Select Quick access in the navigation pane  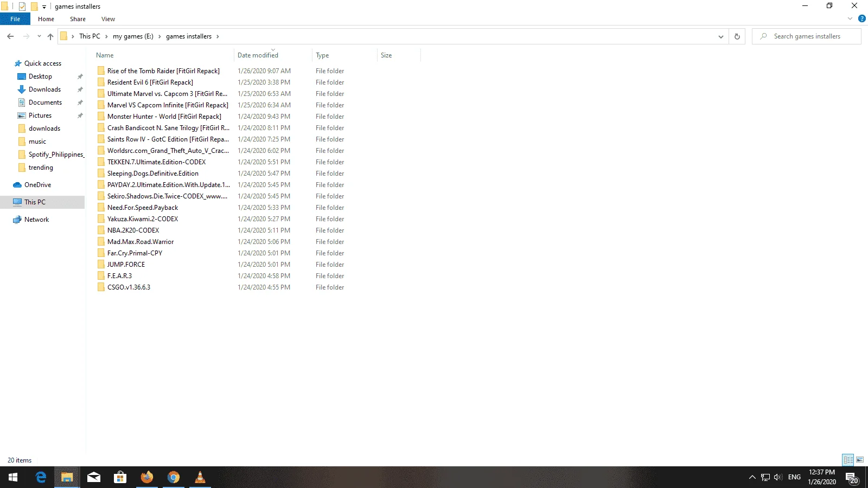point(43,63)
